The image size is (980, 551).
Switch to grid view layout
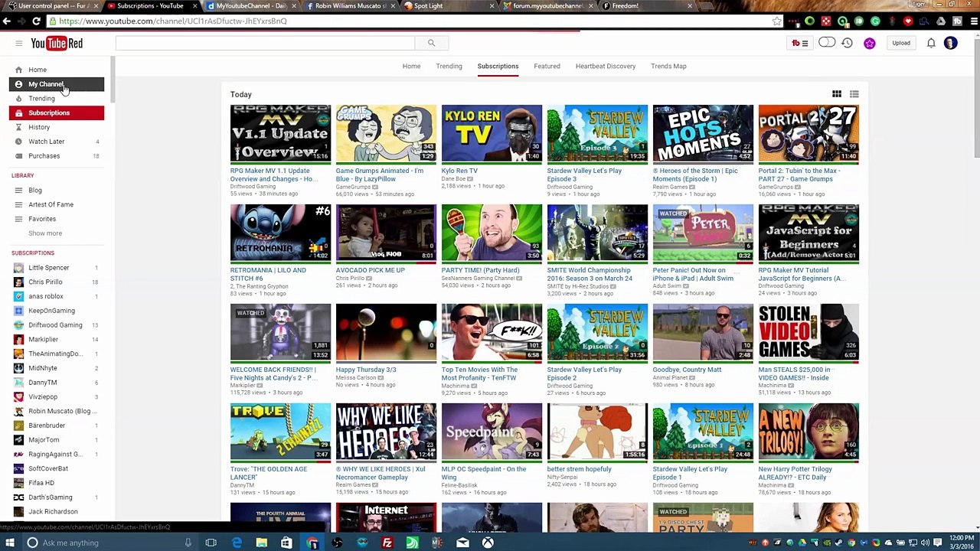(837, 94)
